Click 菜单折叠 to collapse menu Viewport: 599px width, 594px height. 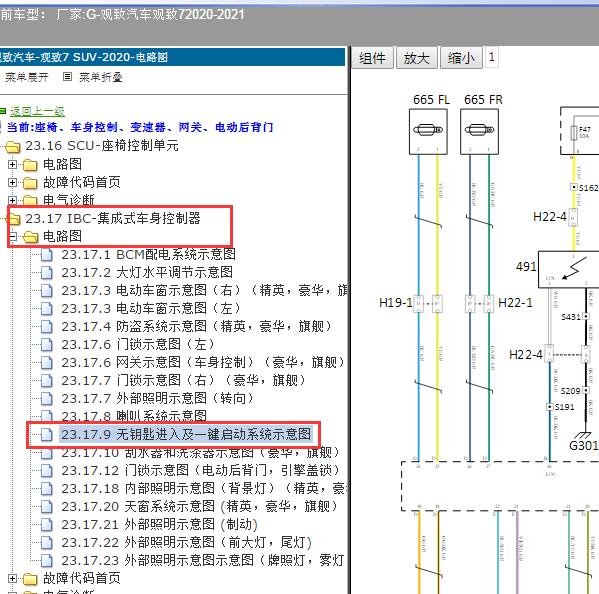[101, 77]
